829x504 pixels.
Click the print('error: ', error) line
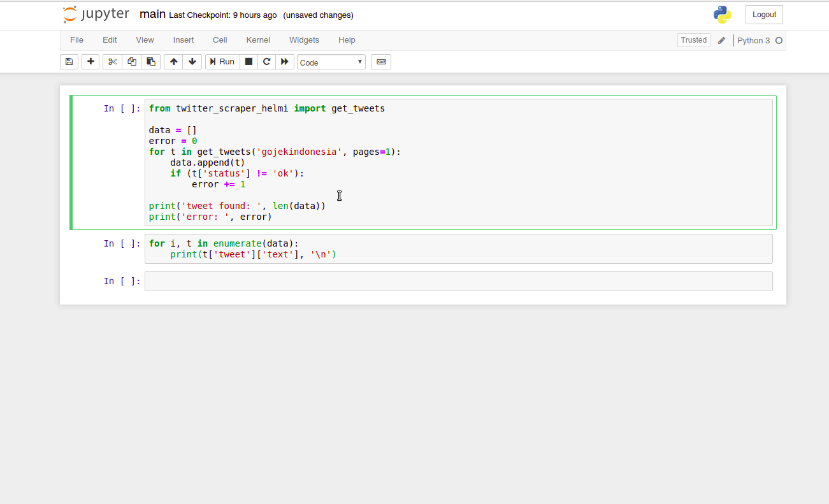pyautogui.click(x=210, y=217)
